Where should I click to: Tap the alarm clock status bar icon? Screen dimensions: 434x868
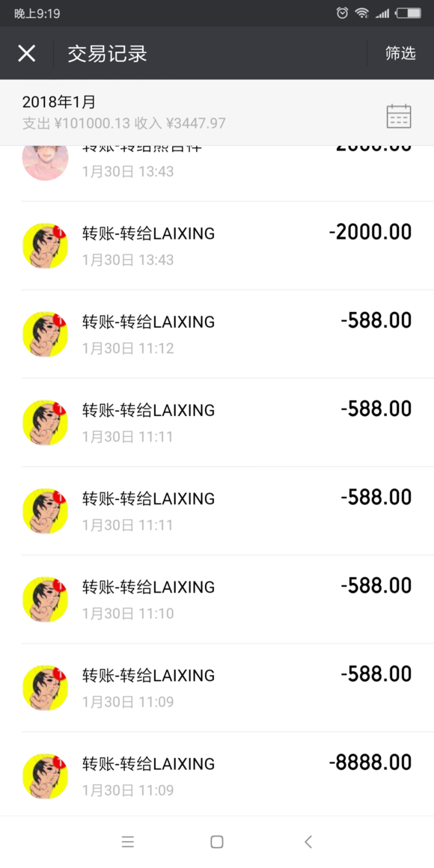click(x=343, y=13)
